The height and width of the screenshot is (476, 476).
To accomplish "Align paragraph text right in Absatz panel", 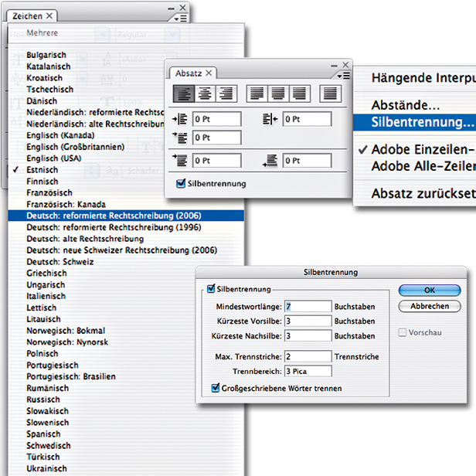I will click(x=226, y=93).
